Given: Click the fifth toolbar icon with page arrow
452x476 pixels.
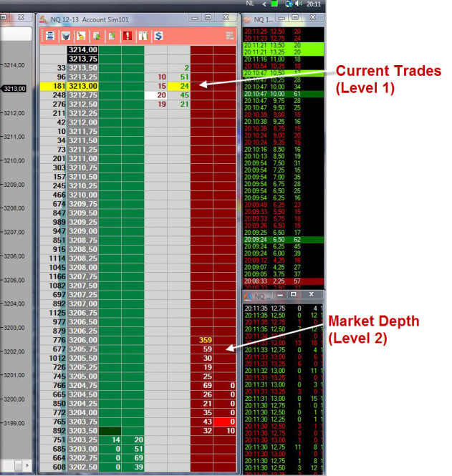Looking at the screenshot, I should pyautogui.click(x=112, y=35).
